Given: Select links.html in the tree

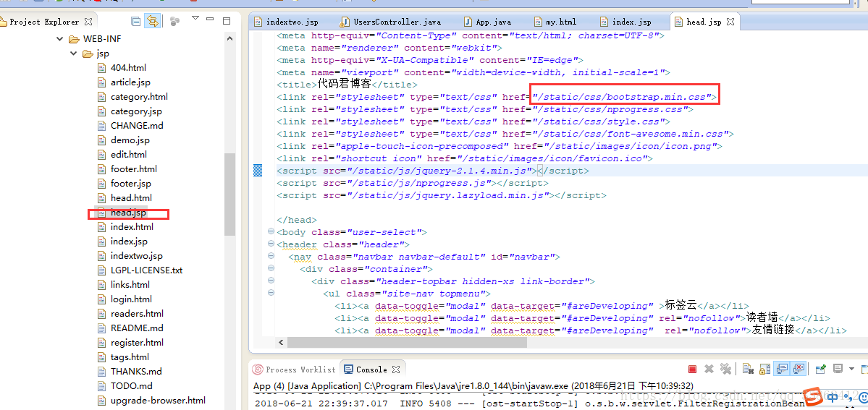Looking at the screenshot, I should pos(130,284).
